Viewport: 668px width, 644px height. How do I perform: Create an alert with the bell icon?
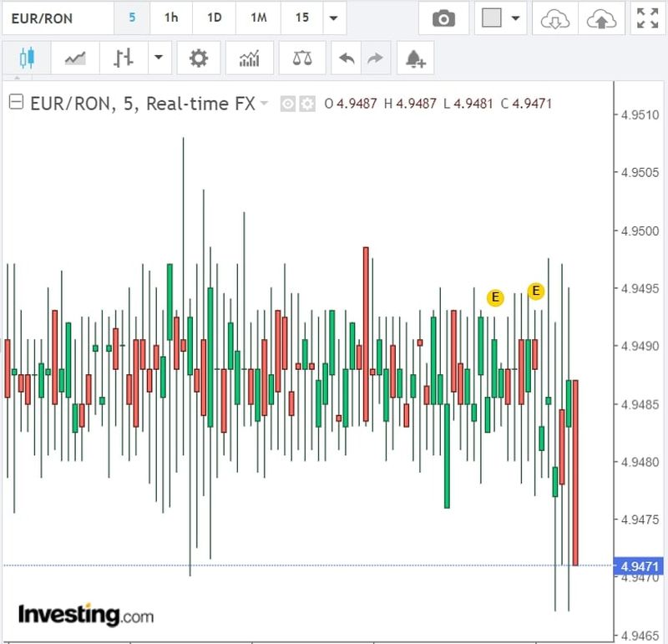point(415,58)
